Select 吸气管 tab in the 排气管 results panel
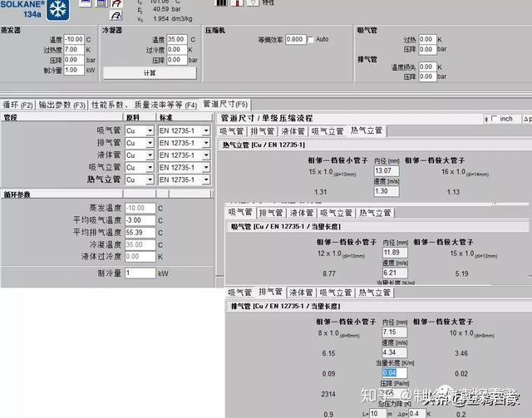This screenshot has height=418, width=532. click(x=239, y=293)
